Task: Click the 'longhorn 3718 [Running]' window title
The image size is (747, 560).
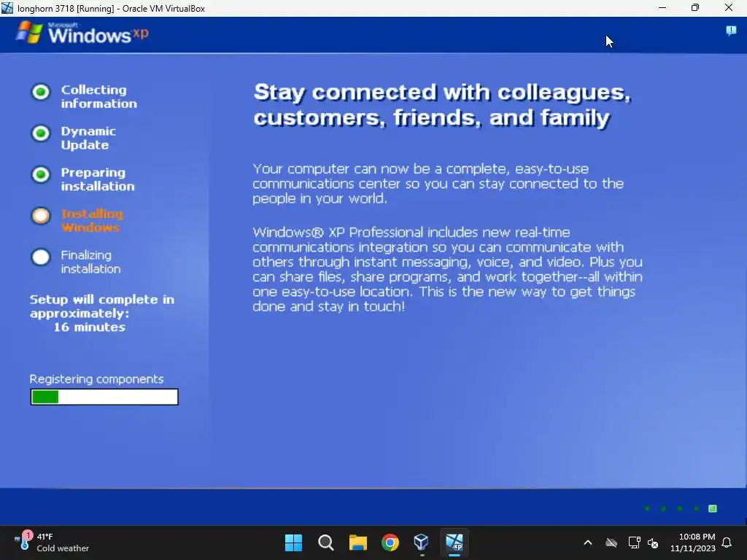Action: (111, 8)
